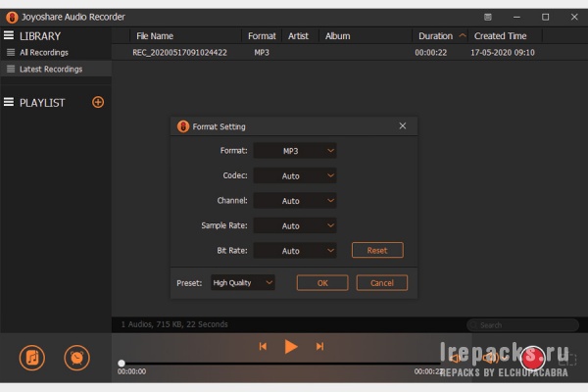Screen dimensions: 588x392
Task: Open the Bit Rate dropdown
Action: pyautogui.click(x=295, y=251)
